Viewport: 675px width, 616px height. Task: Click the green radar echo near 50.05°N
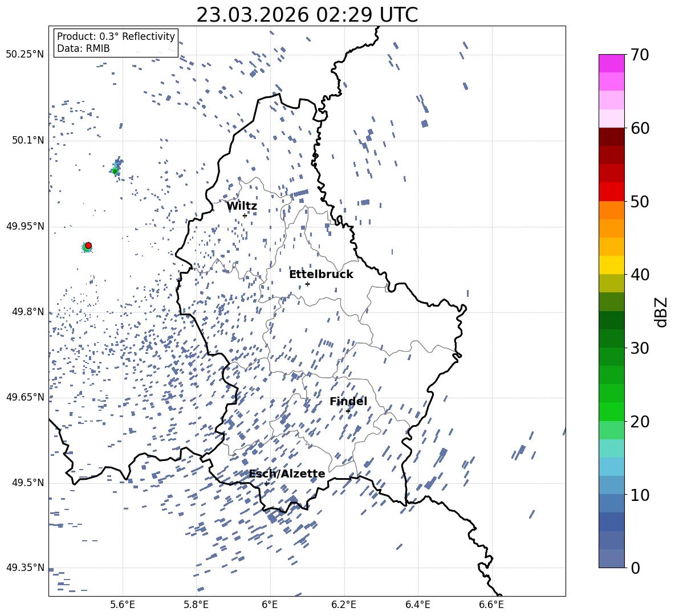click(x=115, y=170)
